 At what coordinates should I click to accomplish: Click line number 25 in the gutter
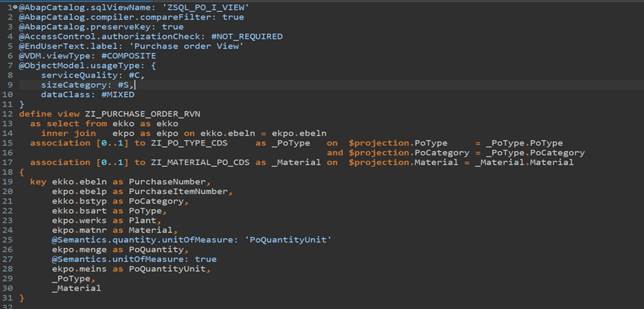[x=8, y=240]
